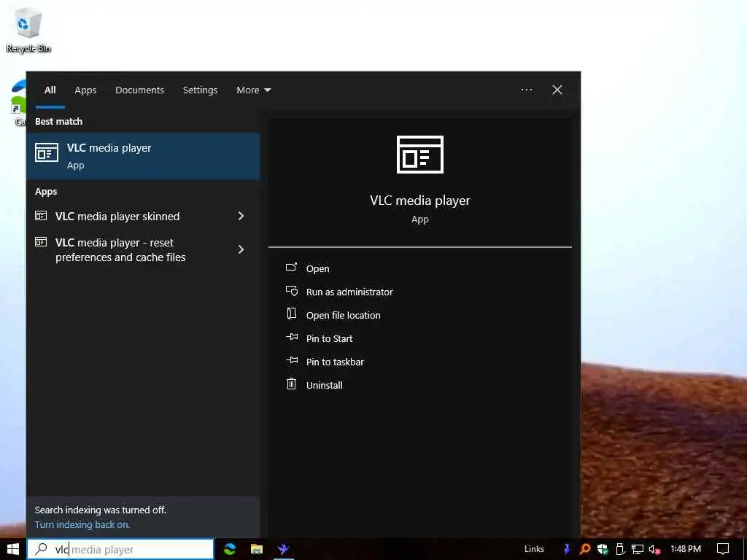Open the 1:48 PM clock flyout
The height and width of the screenshot is (560, 747).
tap(686, 549)
